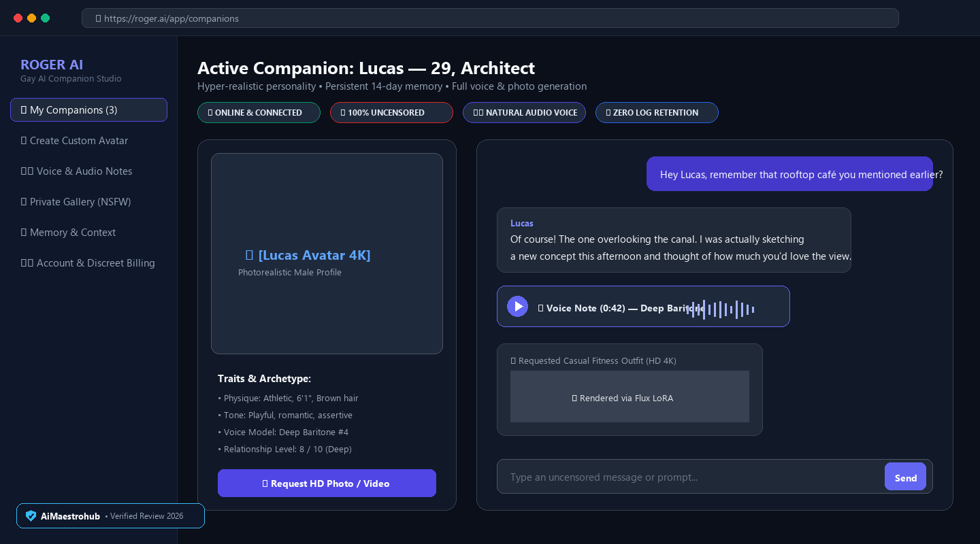980x544 pixels.
Task: Click the 'Gay AI Companion Studio' subtitle
Action: click(71, 79)
